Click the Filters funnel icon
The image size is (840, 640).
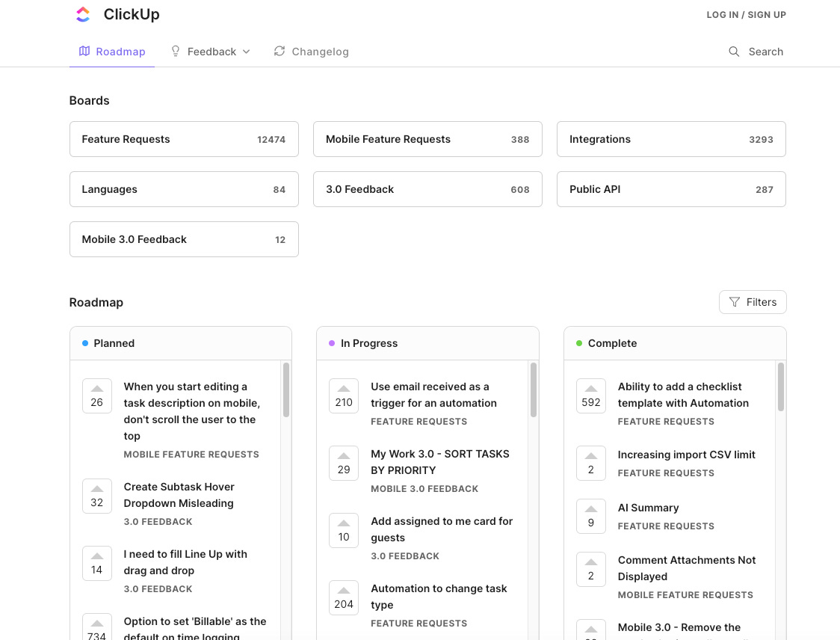pyautogui.click(x=735, y=302)
